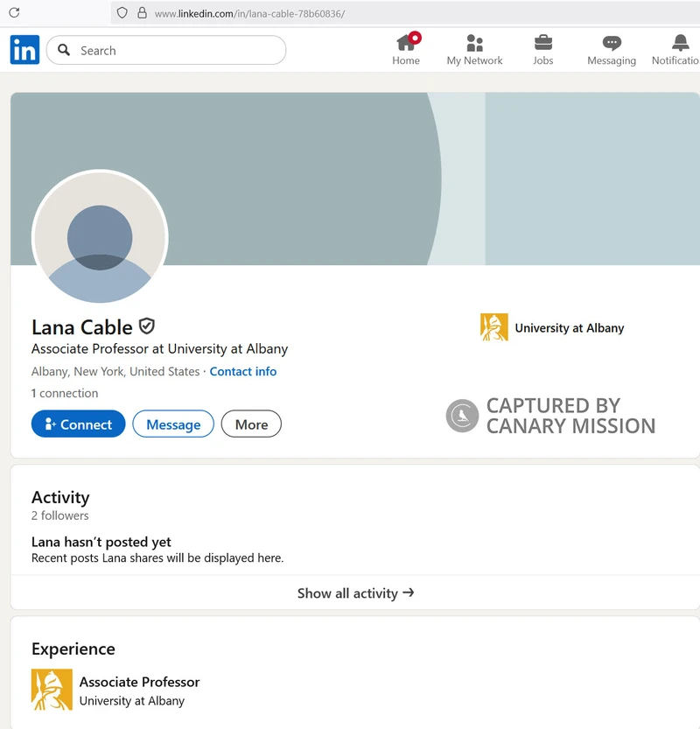Click the site padlock icon
The width and height of the screenshot is (700, 729).
143,12
